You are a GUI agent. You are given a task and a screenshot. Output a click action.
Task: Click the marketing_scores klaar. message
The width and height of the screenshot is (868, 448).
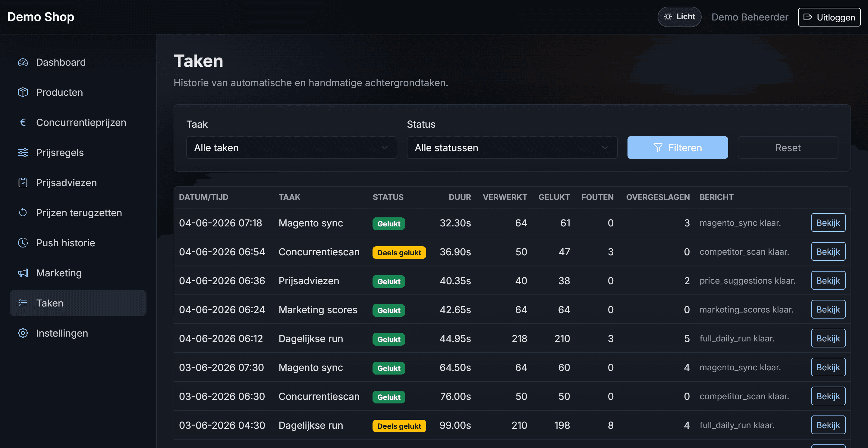(x=746, y=310)
